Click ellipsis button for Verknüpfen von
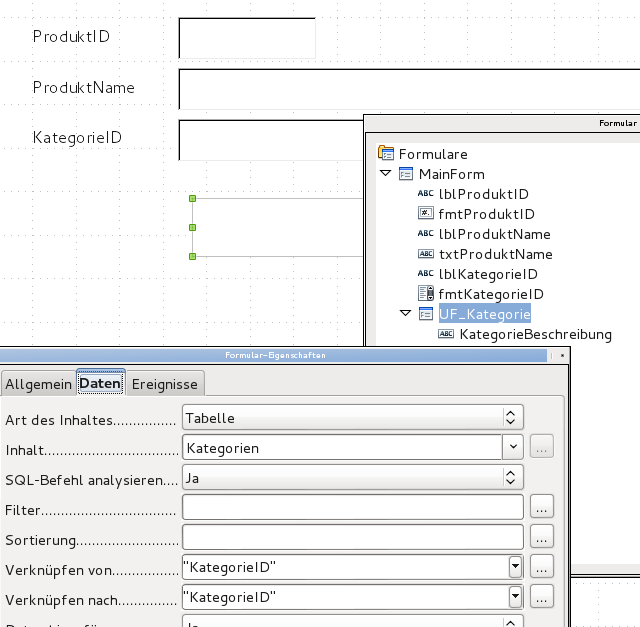 tap(542, 566)
